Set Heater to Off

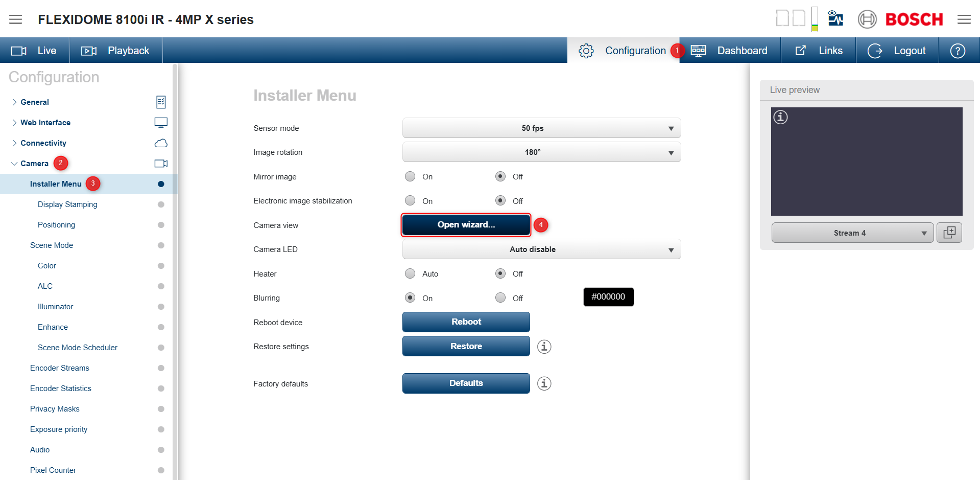tap(500, 273)
